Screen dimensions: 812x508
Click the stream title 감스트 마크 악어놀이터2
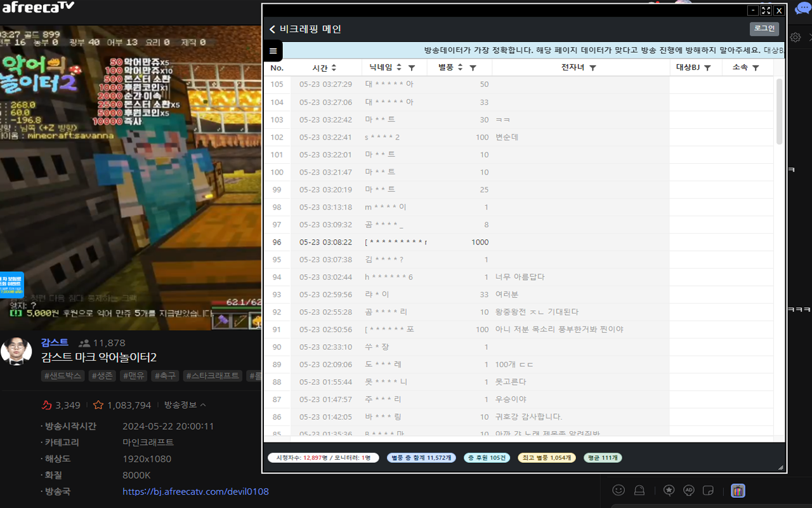(99, 358)
